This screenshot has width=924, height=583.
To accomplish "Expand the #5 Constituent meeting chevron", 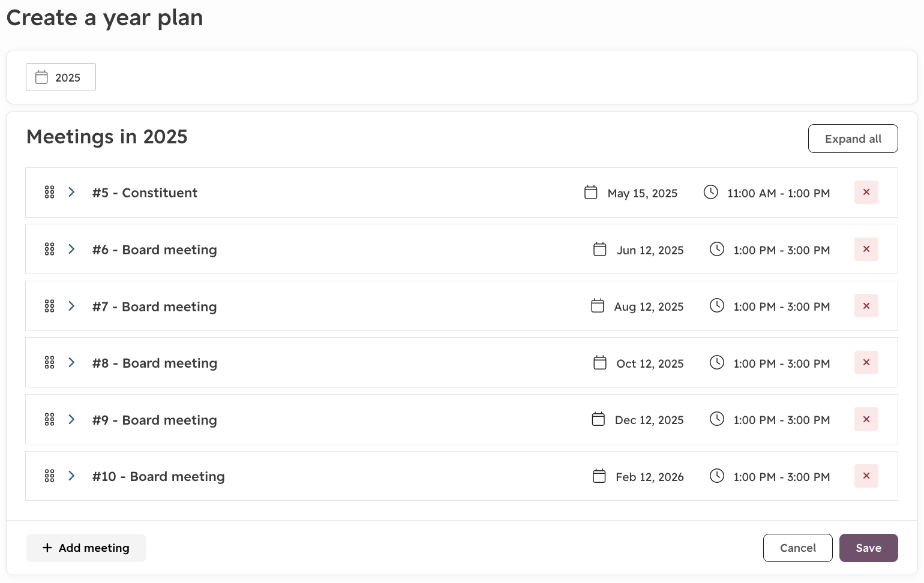I will tap(71, 192).
